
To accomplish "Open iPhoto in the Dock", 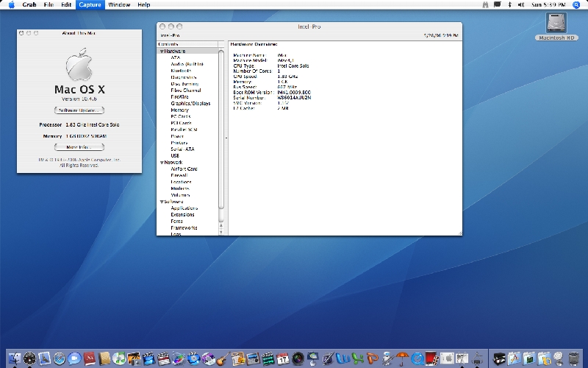I will coord(134,358).
